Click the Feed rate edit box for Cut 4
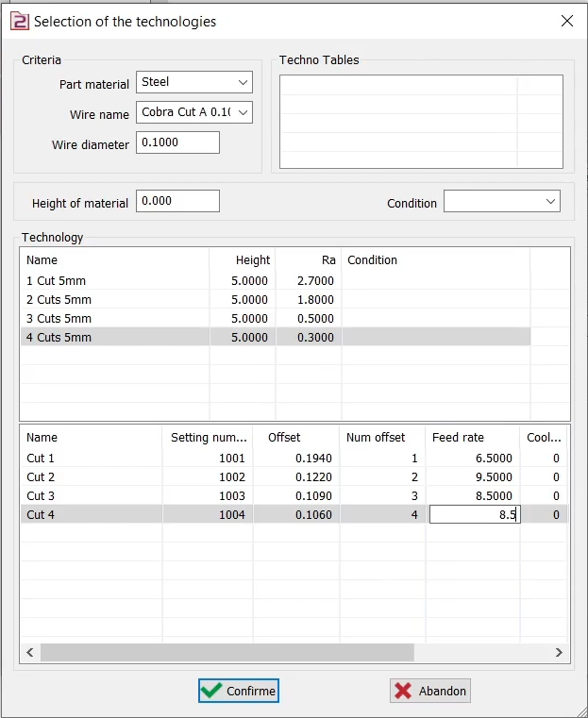This screenshot has width=588, height=718. pos(474,515)
